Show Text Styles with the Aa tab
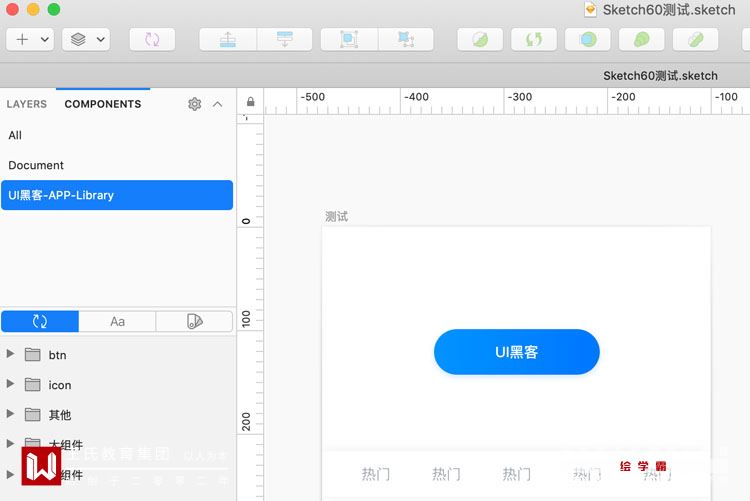750x501 pixels. 117,321
